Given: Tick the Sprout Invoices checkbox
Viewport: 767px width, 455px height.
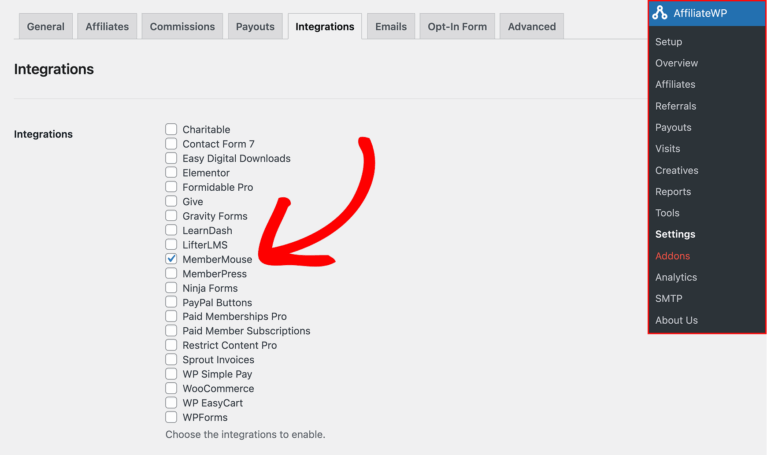Looking at the screenshot, I should (171, 360).
